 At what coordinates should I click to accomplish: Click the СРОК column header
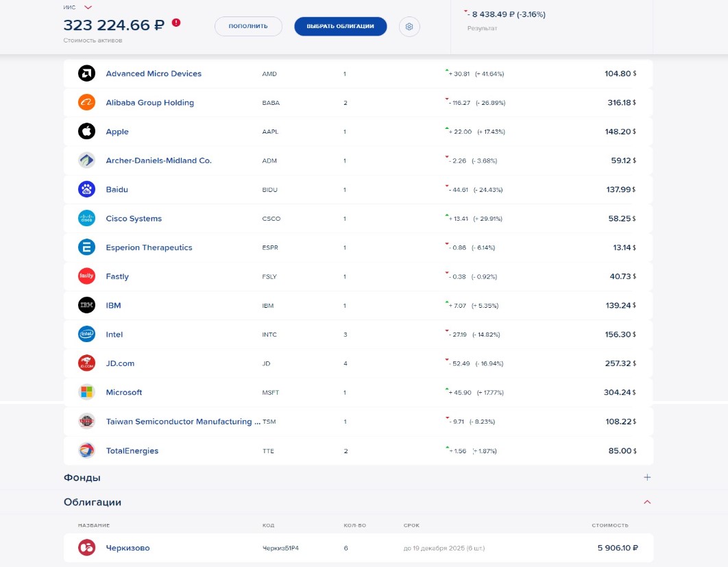411,525
